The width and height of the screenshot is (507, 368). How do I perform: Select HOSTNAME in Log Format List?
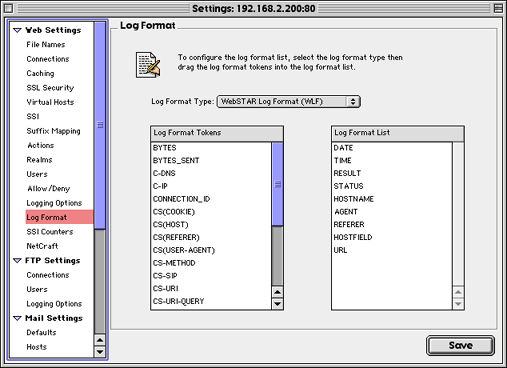[353, 199]
